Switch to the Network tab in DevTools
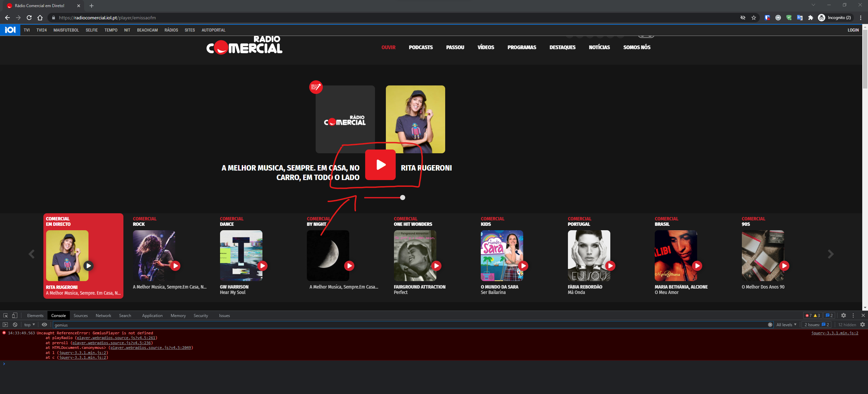 pyautogui.click(x=103, y=315)
